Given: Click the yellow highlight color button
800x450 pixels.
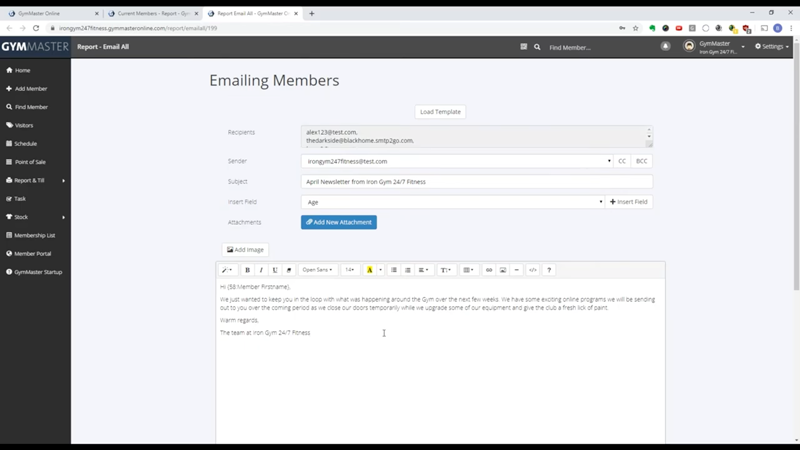Looking at the screenshot, I should click(369, 270).
